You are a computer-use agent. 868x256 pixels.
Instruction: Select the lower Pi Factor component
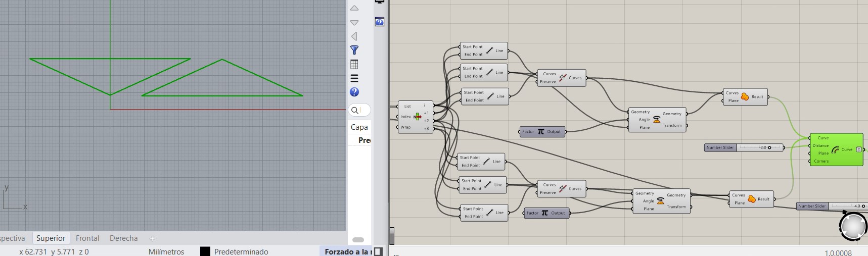pyautogui.click(x=546, y=213)
